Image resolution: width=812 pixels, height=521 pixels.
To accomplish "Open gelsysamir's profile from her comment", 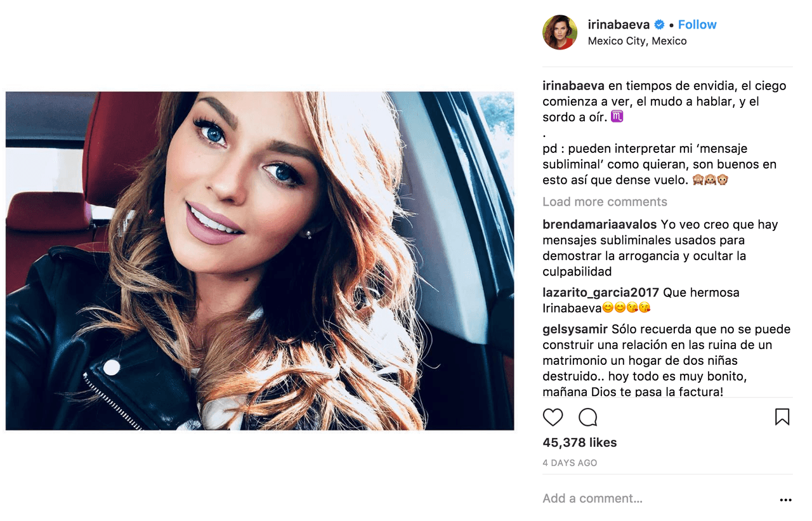I will click(x=574, y=329).
